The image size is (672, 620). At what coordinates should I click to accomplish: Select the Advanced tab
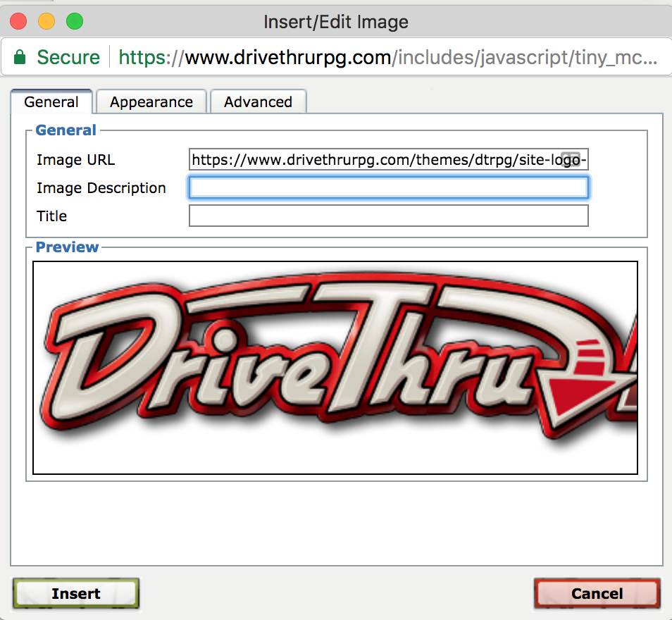click(x=258, y=102)
